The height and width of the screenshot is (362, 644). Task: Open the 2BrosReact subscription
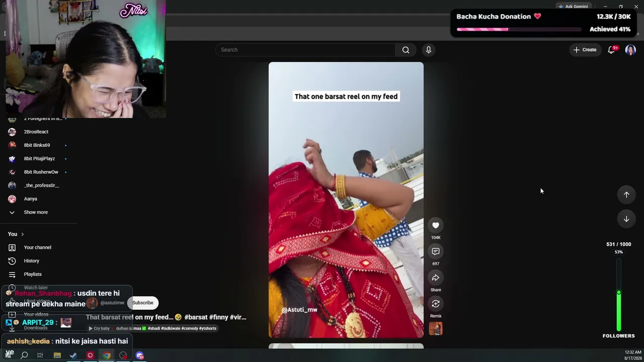(36, 132)
